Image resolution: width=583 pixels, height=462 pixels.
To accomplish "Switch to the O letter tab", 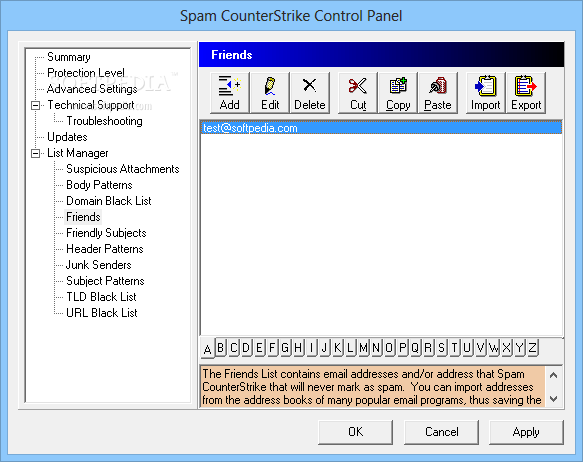I will pos(389,348).
